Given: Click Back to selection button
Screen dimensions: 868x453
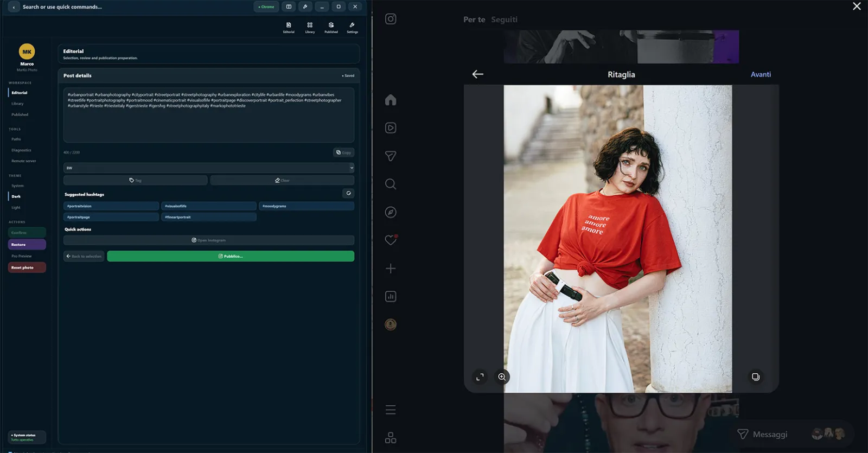Looking at the screenshot, I should 84,256.
